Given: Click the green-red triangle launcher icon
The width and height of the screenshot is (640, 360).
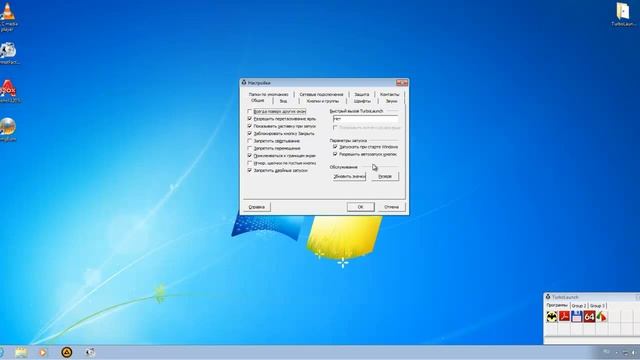Looking at the screenshot, I should 602,316.
